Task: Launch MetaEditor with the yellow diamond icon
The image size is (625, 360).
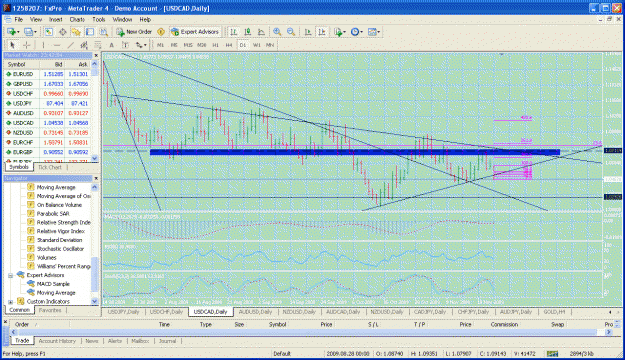Action: tap(161, 32)
